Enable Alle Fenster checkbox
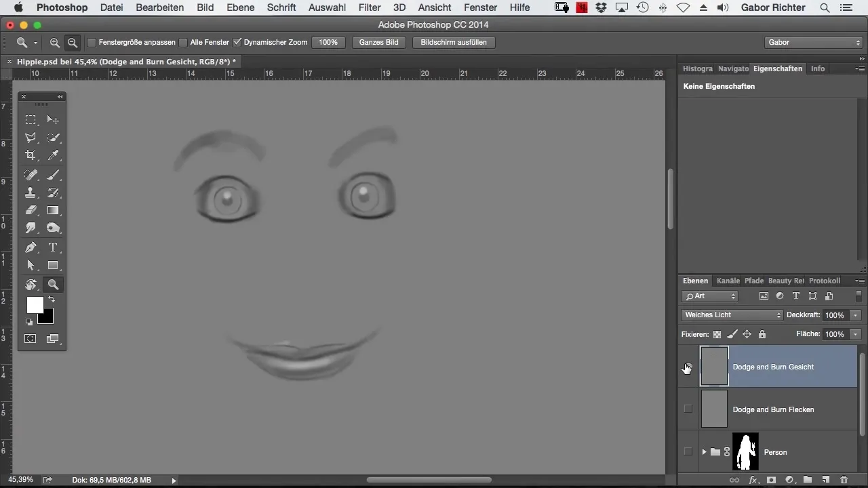The image size is (868, 488). pos(183,42)
